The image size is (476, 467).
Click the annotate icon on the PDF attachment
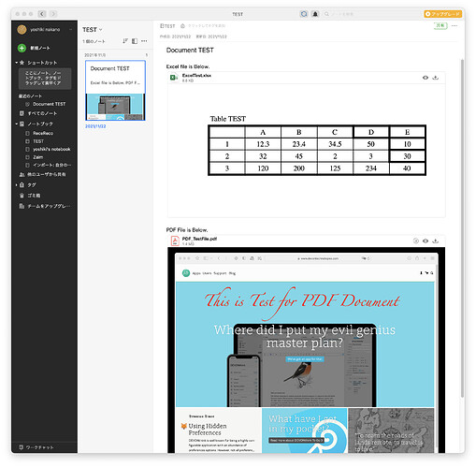416,241
